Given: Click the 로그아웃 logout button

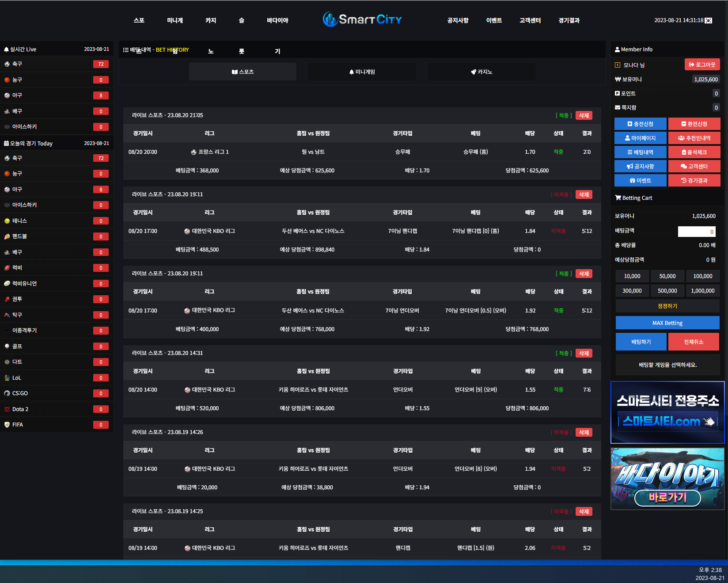Looking at the screenshot, I should tap(702, 65).
